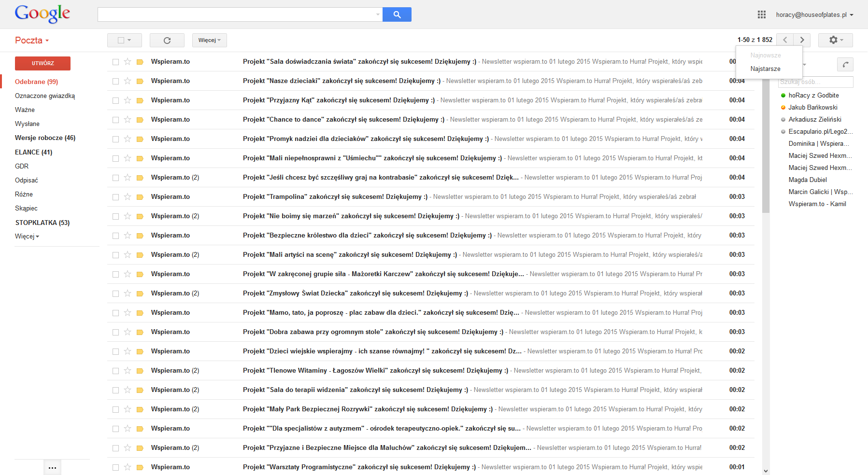Check the "Mamo, tato, ja poproszę" message checkbox
Image resolution: width=868 pixels, height=475 pixels.
(x=115, y=313)
